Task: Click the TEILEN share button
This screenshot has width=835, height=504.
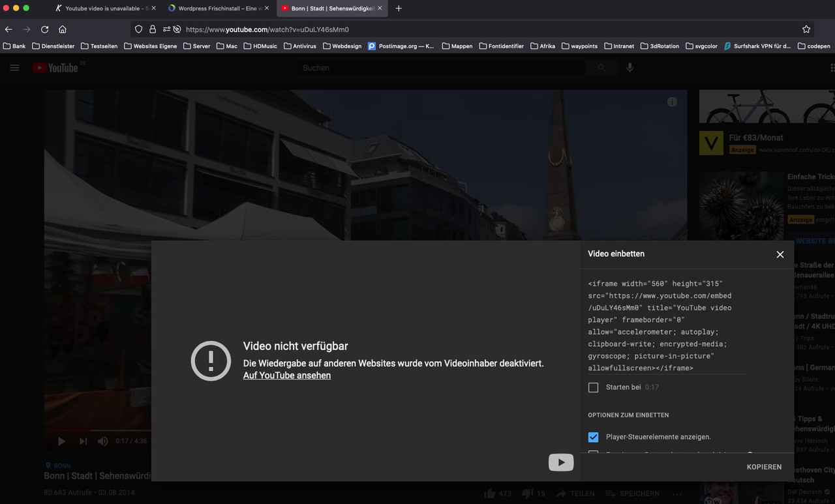Action: (575, 494)
